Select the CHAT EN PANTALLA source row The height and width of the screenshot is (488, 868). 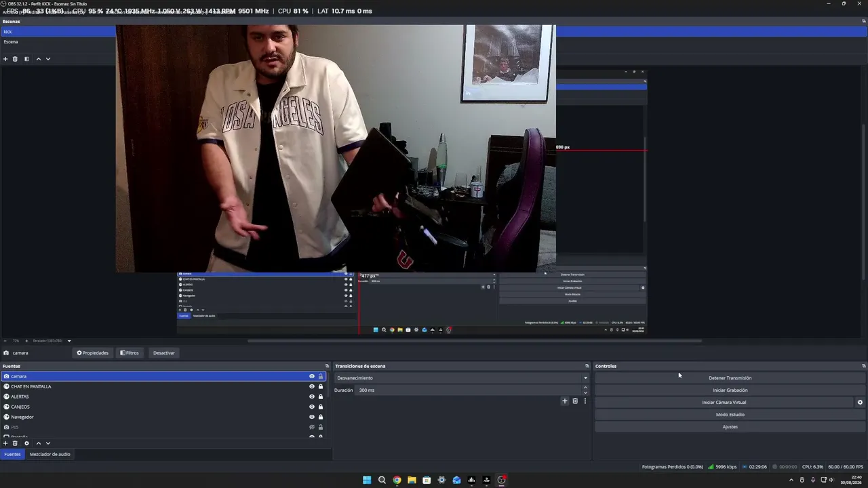coord(163,386)
